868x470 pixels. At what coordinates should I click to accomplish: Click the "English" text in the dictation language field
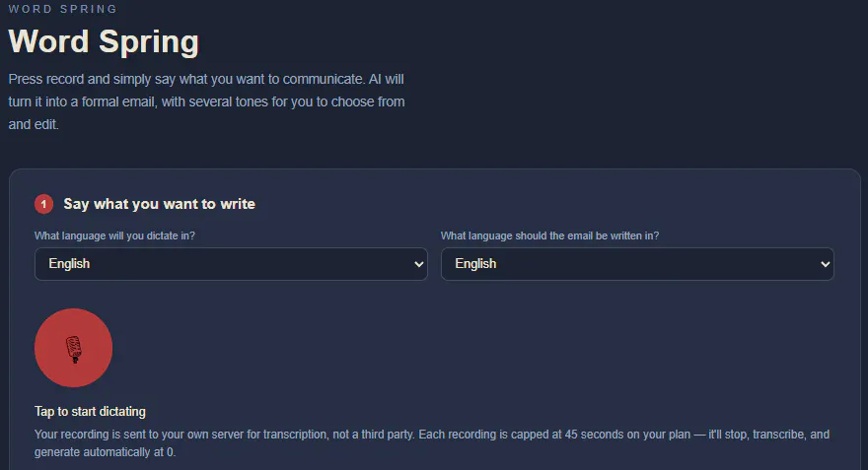[x=69, y=264]
